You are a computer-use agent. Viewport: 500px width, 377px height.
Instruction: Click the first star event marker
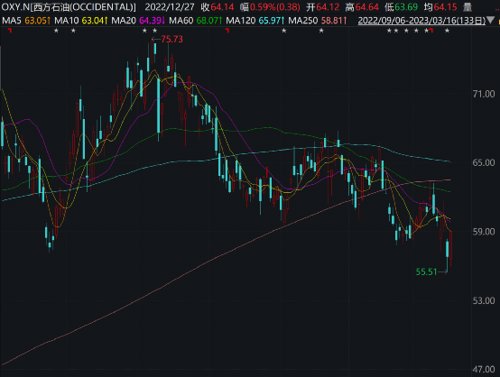[x=56, y=31]
